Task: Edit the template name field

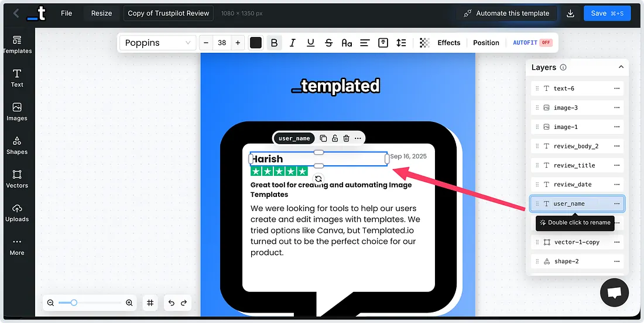Action: (169, 13)
